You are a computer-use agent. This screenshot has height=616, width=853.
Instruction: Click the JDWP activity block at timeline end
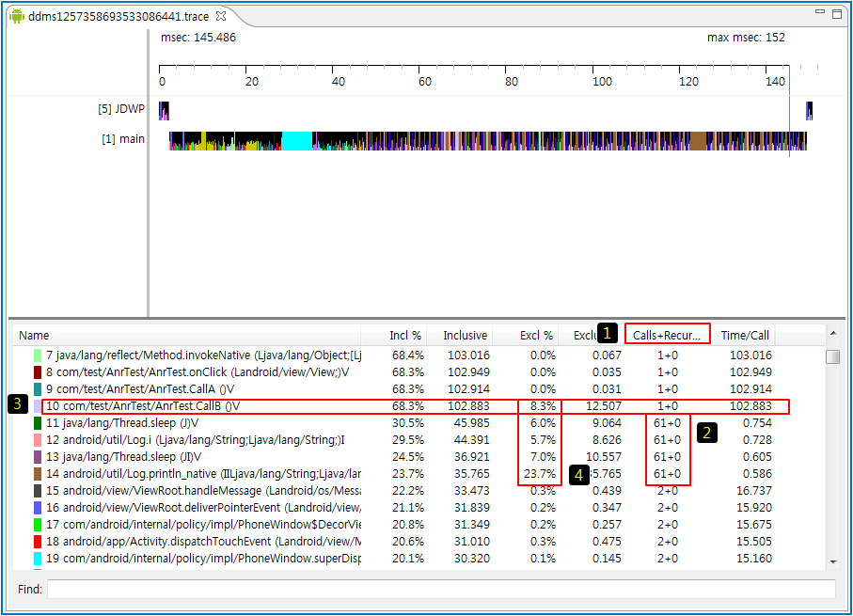[x=810, y=110]
